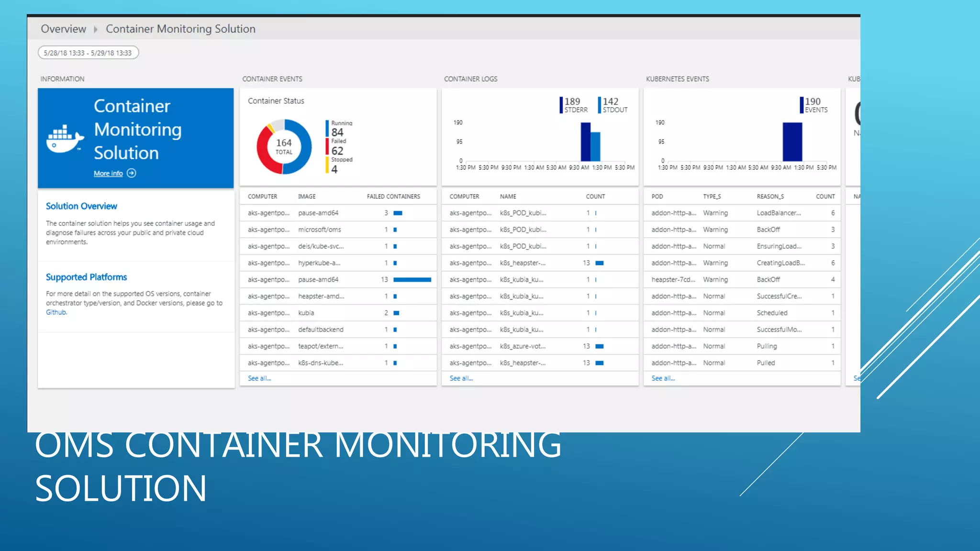This screenshot has height=551, width=980.
Task: Select Container Monitoring Solution breadcrumb
Action: (x=180, y=29)
